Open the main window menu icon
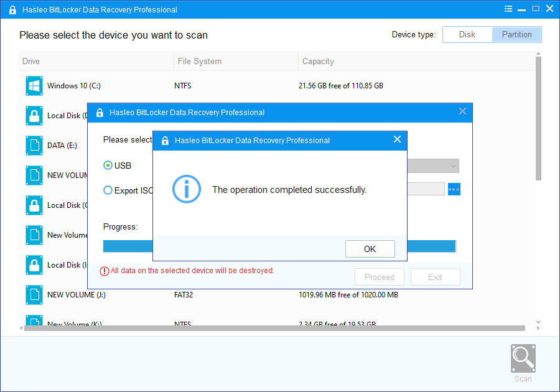The width and height of the screenshot is (560, 392). [508, 9]
